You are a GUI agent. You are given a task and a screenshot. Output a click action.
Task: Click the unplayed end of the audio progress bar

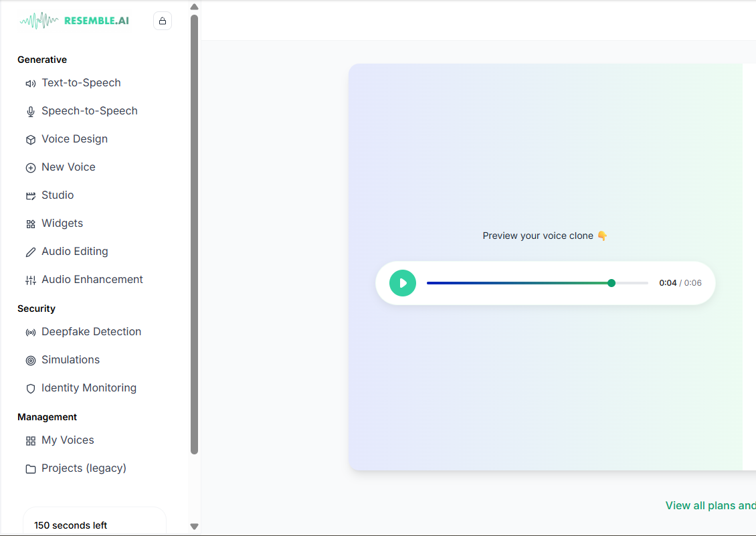[632, 283]
